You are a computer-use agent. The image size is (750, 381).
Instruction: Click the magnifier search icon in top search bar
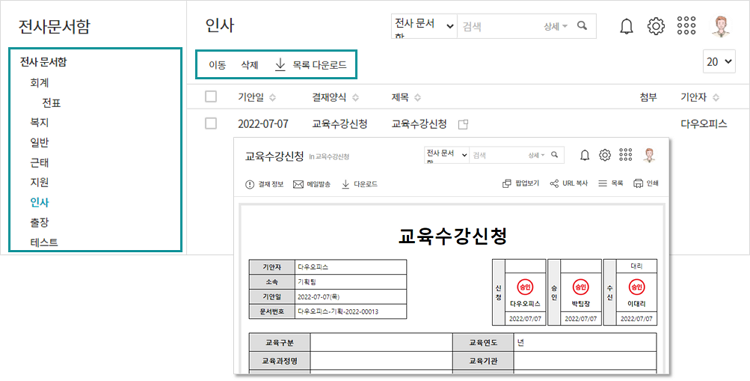(582, 26)
